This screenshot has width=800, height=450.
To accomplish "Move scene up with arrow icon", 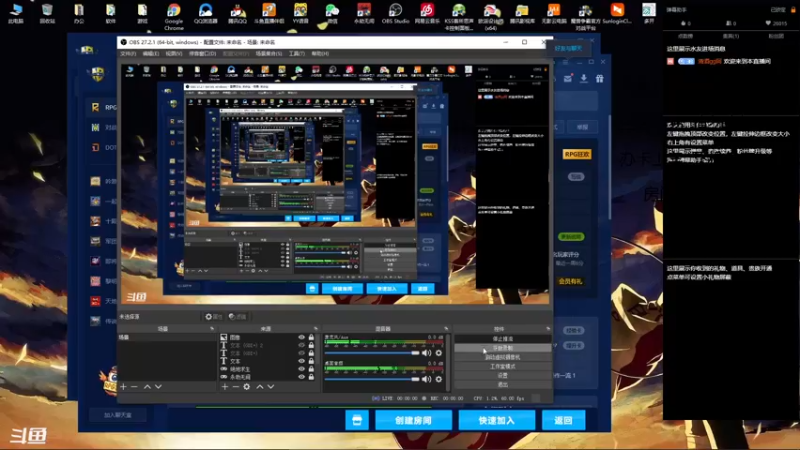I will pos(147,387).
